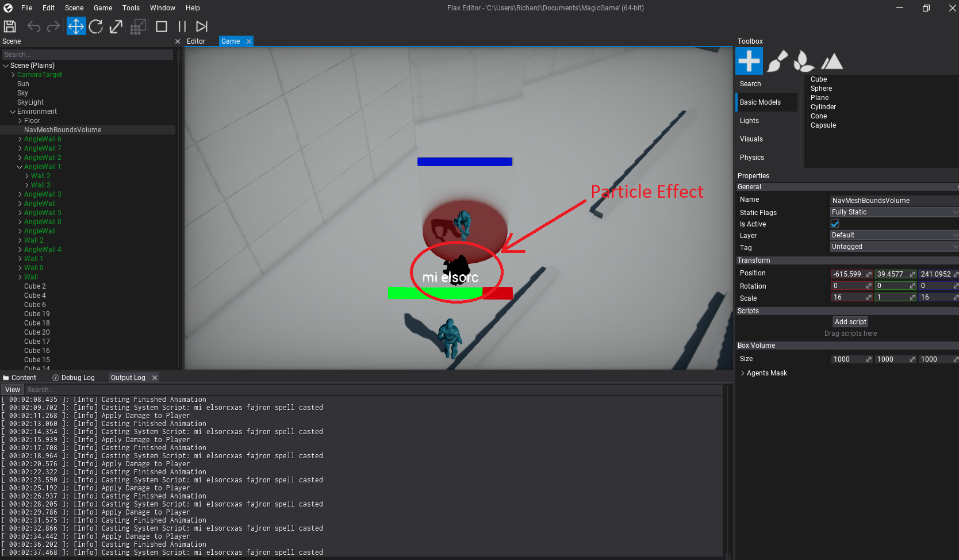Stop the game playback
Viewport: 959px width, 560px height.
click(x=161, y=26)
